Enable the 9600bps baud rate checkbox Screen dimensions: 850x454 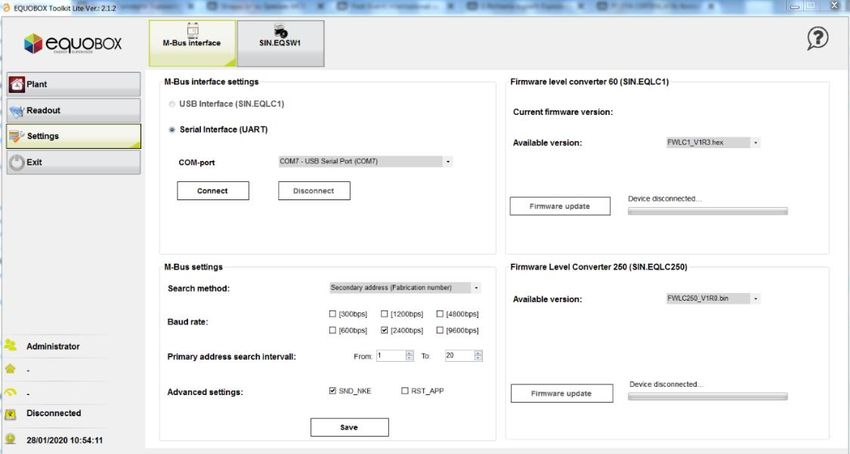[440, 330]
